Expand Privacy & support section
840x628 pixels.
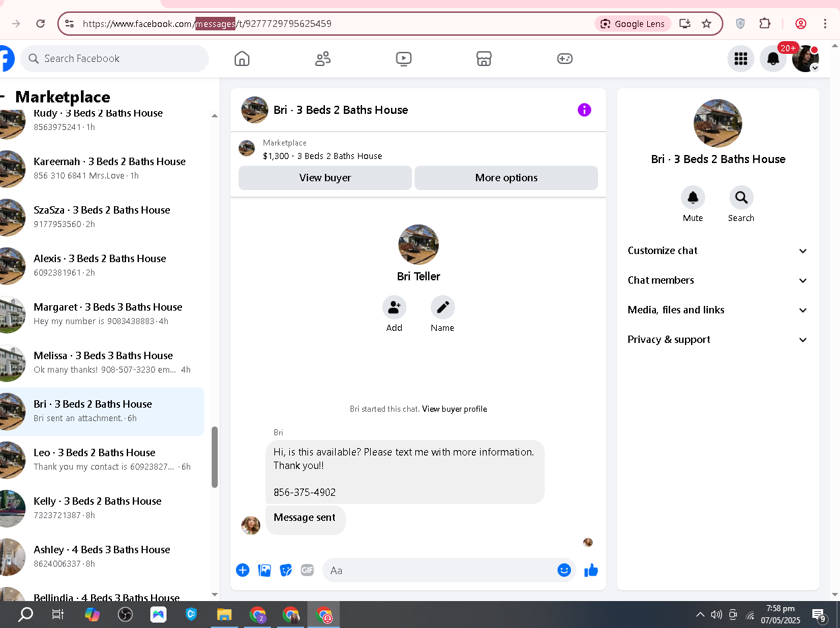coord(718,340)
